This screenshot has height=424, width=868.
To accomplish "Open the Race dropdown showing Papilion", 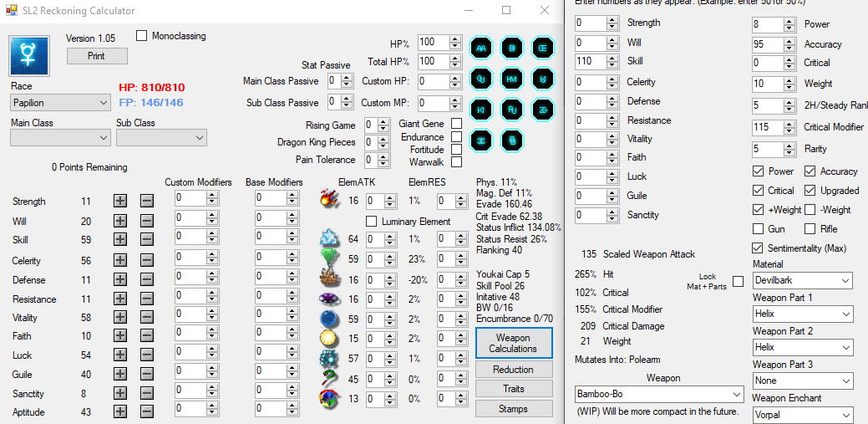I will click(60, 102).
